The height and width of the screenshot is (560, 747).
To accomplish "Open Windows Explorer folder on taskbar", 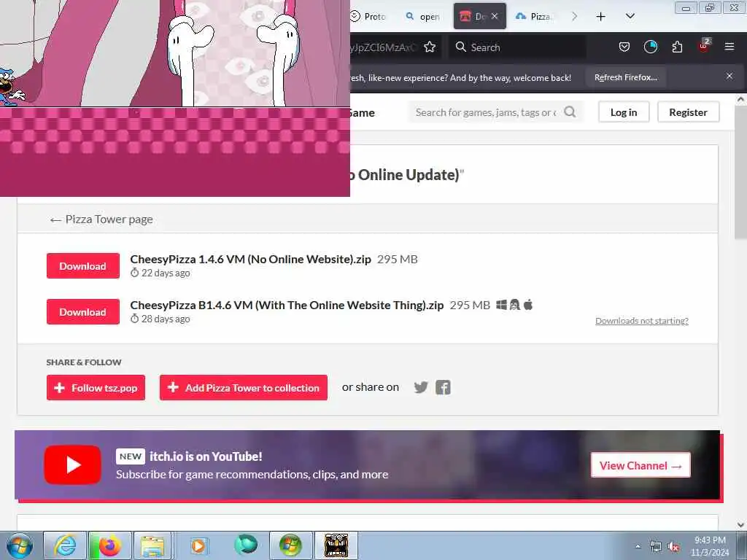I will pyautogui.click(x=152, y=545).
